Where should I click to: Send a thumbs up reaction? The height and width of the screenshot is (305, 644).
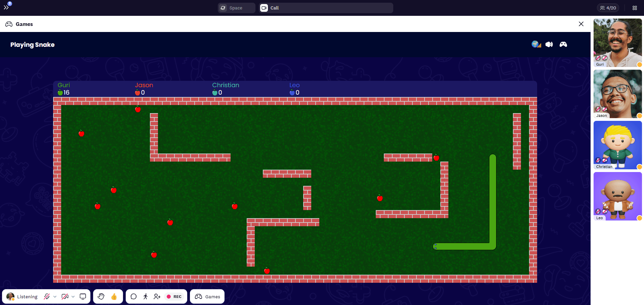pyautogui.click(x=114, y=297)
